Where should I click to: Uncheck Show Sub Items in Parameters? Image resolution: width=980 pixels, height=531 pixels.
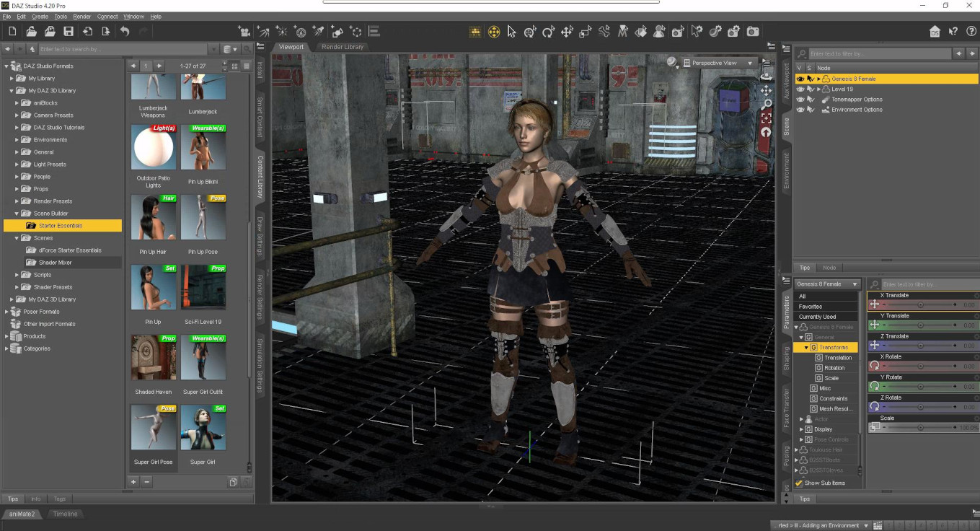pos(798,483)
